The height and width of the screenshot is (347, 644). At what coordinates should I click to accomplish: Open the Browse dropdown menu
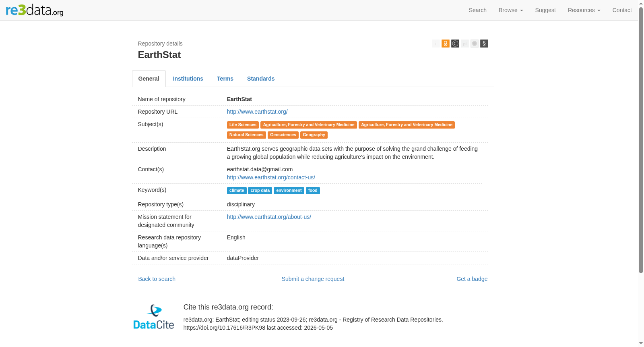[511, 10]
